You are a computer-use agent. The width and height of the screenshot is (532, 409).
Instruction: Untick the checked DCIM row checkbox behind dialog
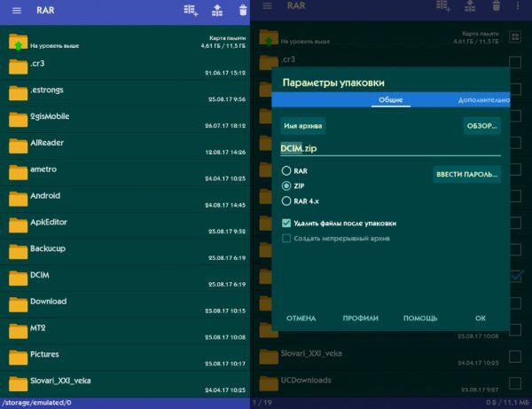click(517, 276)
